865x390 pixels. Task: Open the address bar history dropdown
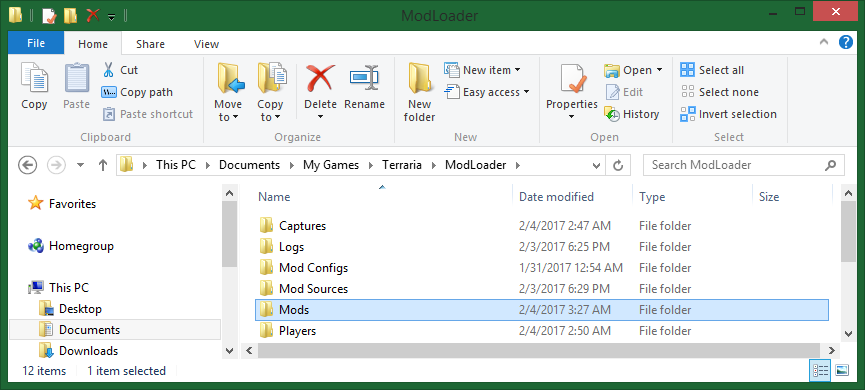click(596, 165)
